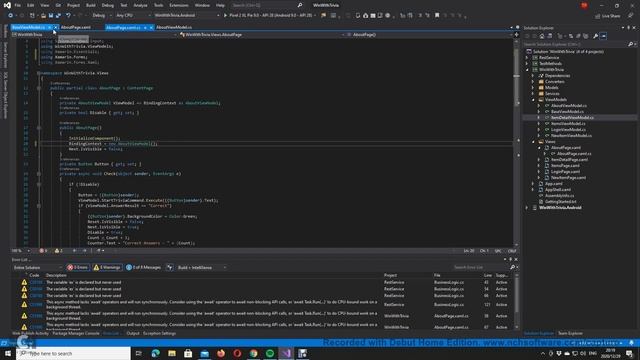Select LoginPage.xaml in Solution Explorer
The width and height of the screenshot is (640, 360).
(x=565, y=171)
